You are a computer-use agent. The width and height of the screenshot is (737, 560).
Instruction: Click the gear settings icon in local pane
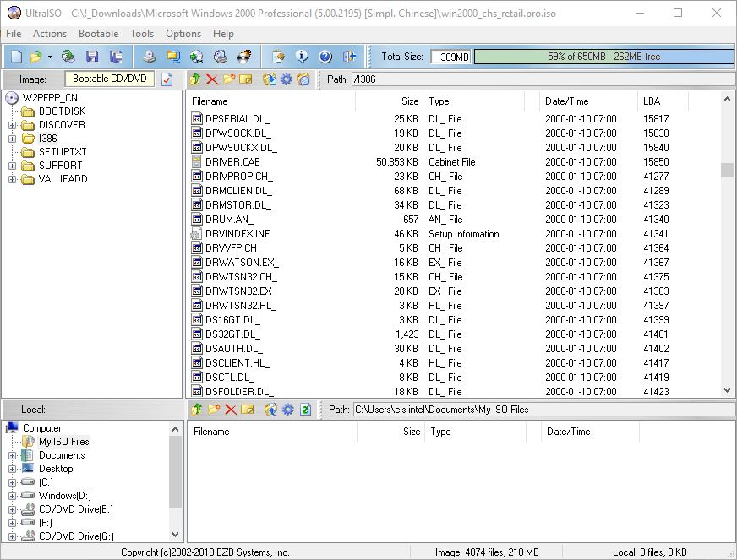[287, 410]
